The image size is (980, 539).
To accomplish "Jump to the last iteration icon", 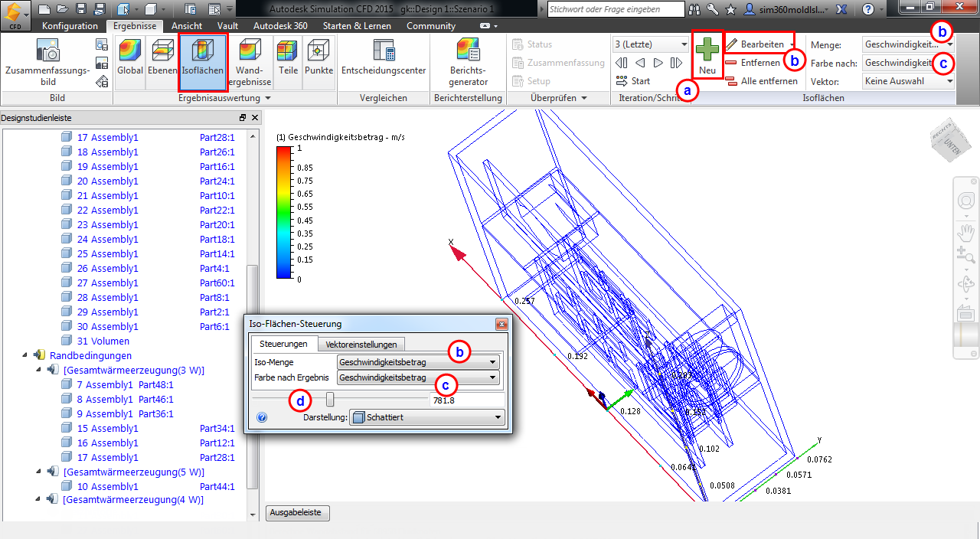I will tap(676, 63).
